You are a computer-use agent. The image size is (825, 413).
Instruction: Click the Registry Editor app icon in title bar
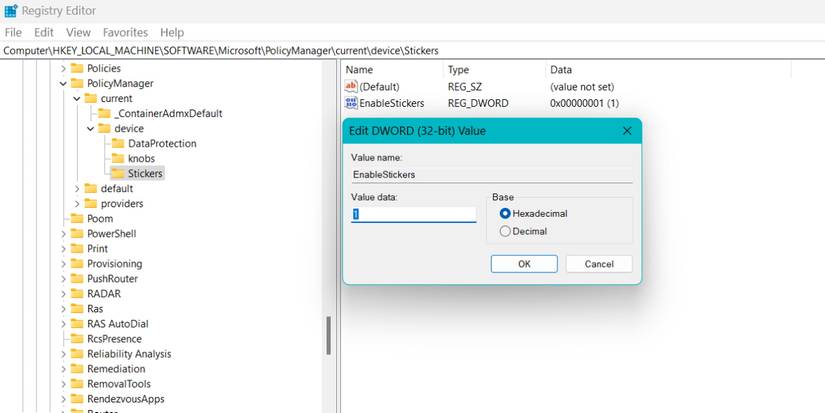[x=11, y=11]
